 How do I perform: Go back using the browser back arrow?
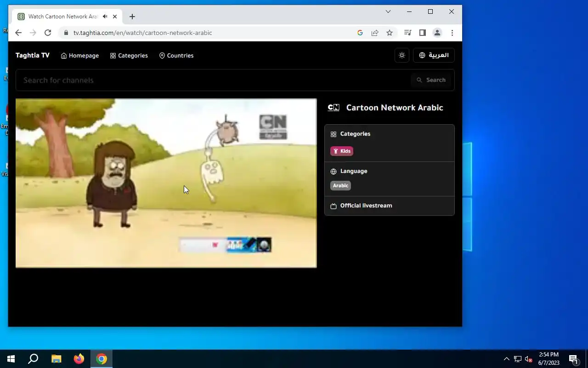(18, 33)
